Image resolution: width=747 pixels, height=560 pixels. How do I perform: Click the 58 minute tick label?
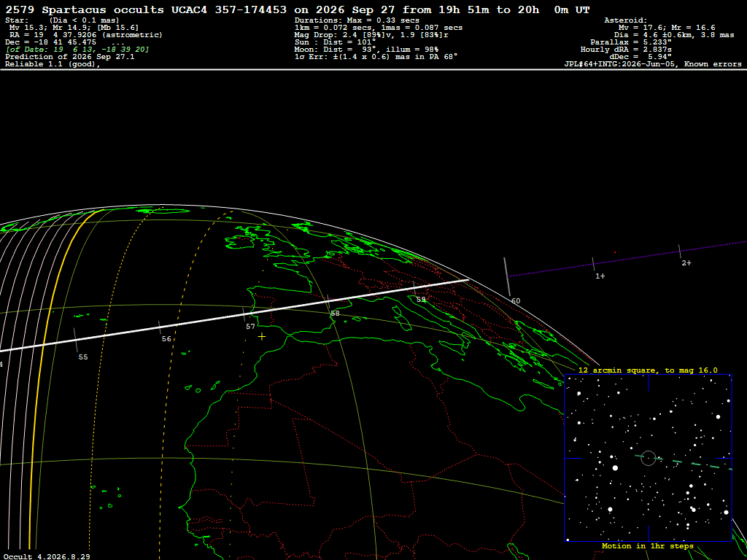(x=336, y=314)
